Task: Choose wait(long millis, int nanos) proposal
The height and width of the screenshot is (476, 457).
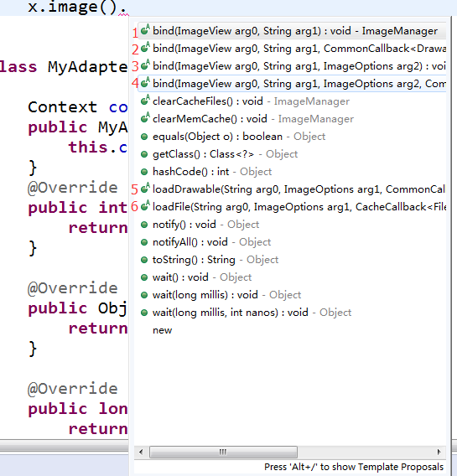Action: click(x=293, y=313)
